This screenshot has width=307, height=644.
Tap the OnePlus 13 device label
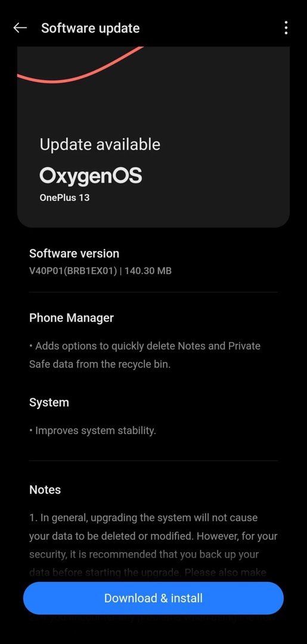(x=64, y=197)
